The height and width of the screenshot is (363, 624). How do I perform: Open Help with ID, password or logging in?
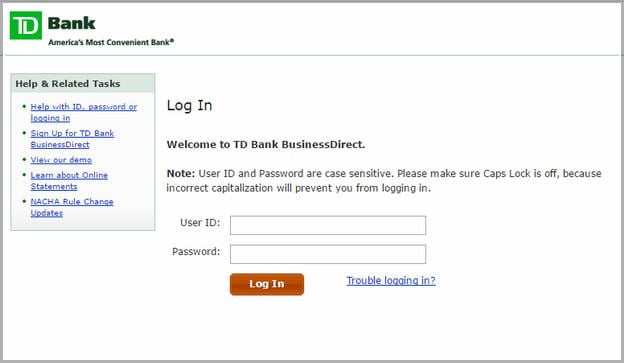[x=84, y=112]
